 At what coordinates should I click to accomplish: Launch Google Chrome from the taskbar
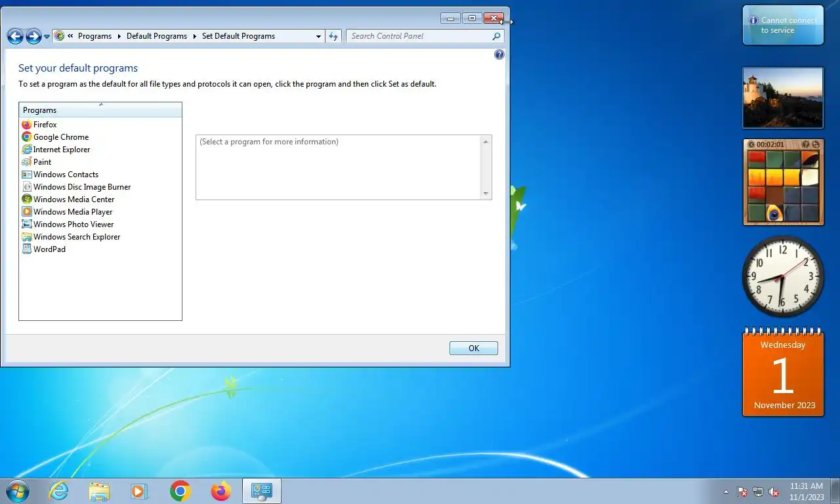point(180,491)
